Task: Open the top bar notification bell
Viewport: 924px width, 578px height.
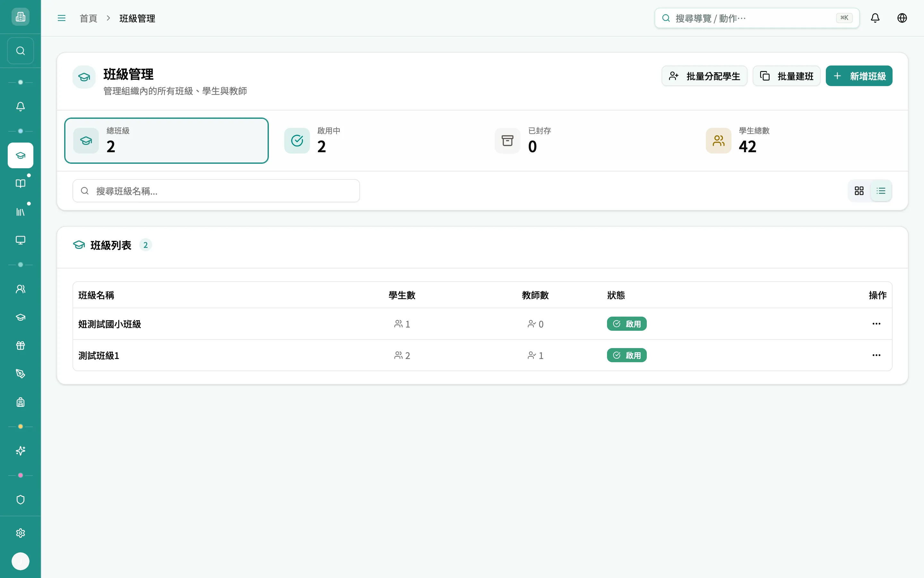Action: [875, 18]
